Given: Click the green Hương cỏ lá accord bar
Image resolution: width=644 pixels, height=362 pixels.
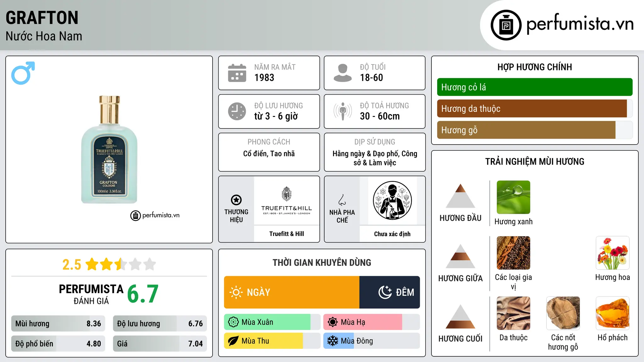Looking at the screenshot, I should click(535, 87).
